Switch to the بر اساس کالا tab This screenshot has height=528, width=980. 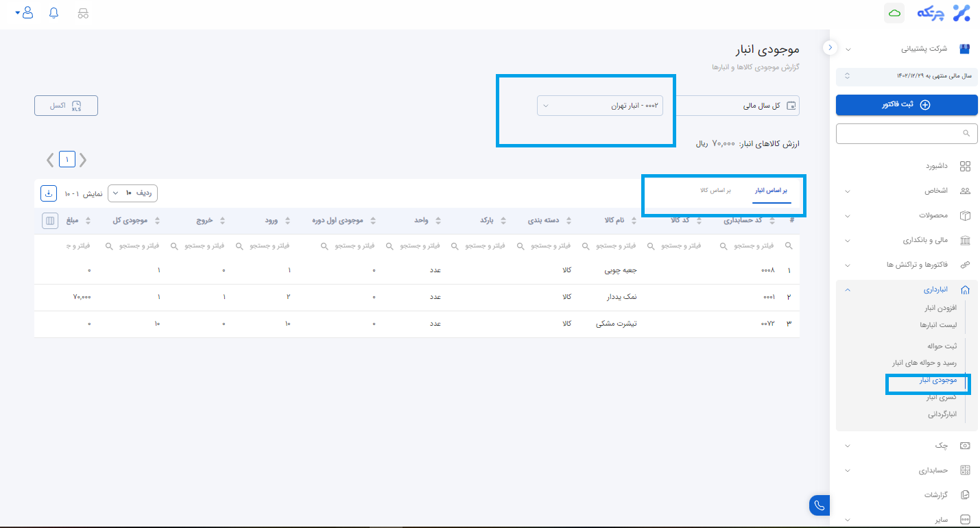coord(715,190)
